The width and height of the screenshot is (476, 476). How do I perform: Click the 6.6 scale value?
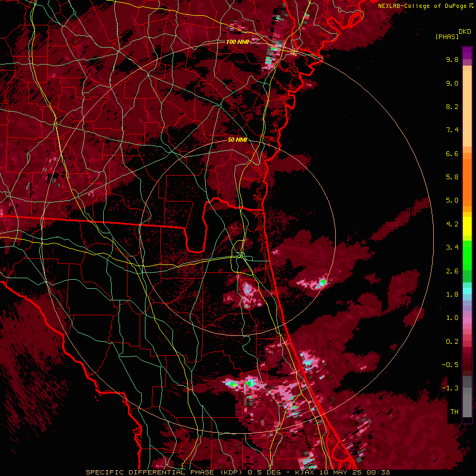pyautogui.click(x=452, y=153)
